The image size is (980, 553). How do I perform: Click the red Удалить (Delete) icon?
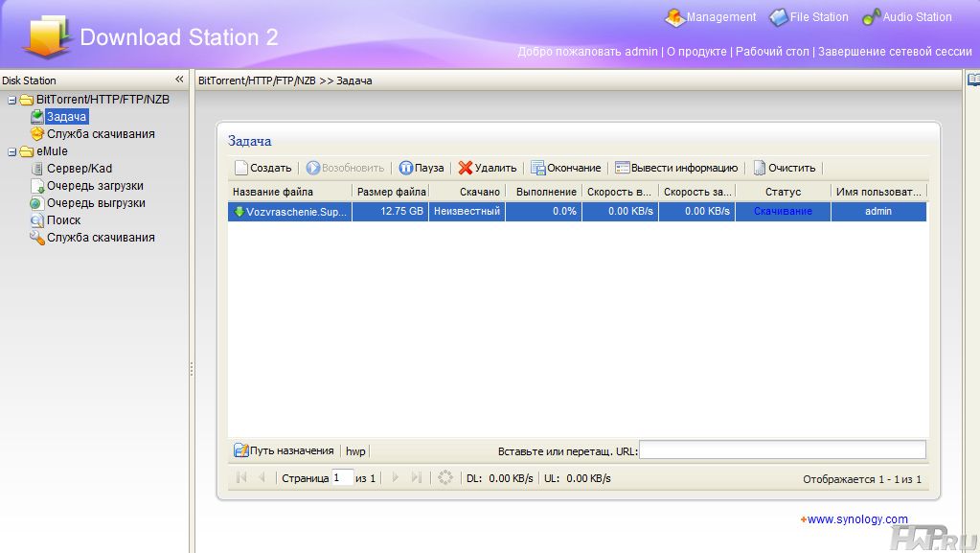[x=466, y=168]
